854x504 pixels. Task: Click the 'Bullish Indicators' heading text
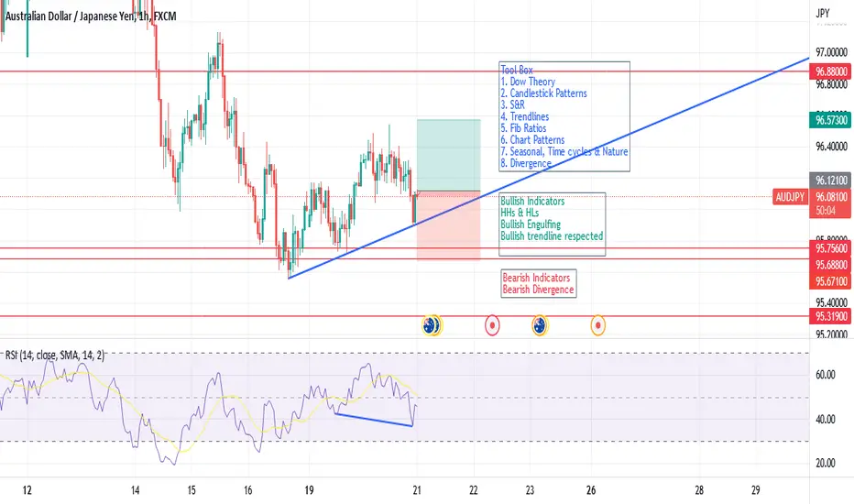[x=532, y=201]
